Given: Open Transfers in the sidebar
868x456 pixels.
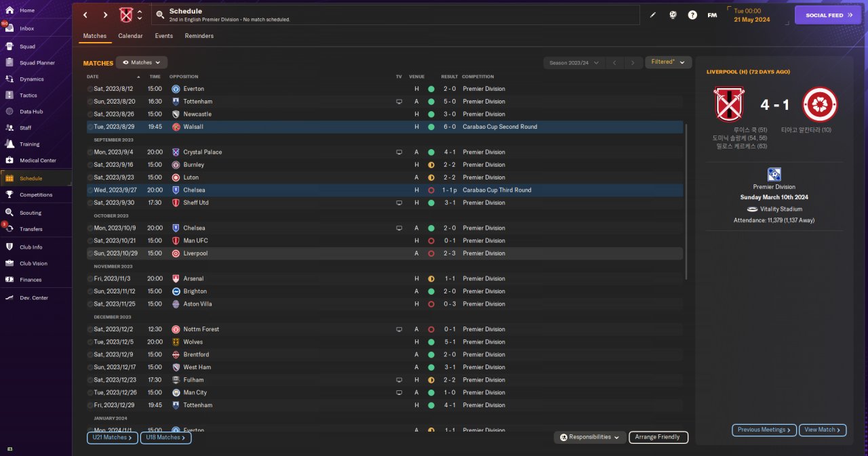Looking at the screenshot, I should (x=36, y=229).
